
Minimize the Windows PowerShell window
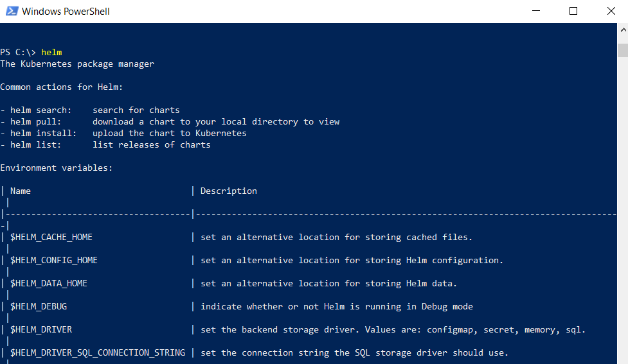coord(536,11)
